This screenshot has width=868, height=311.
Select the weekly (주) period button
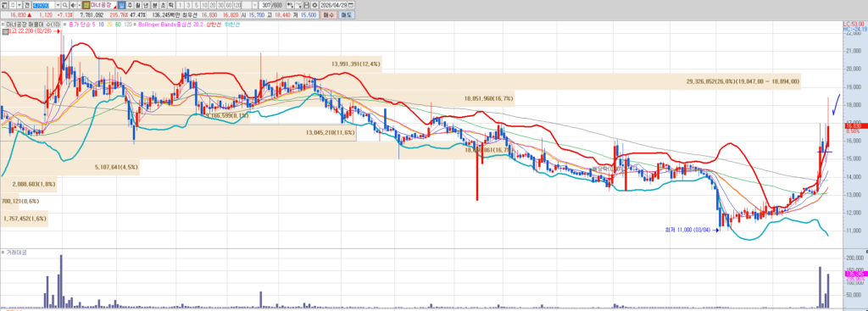(x=130, y=5)
